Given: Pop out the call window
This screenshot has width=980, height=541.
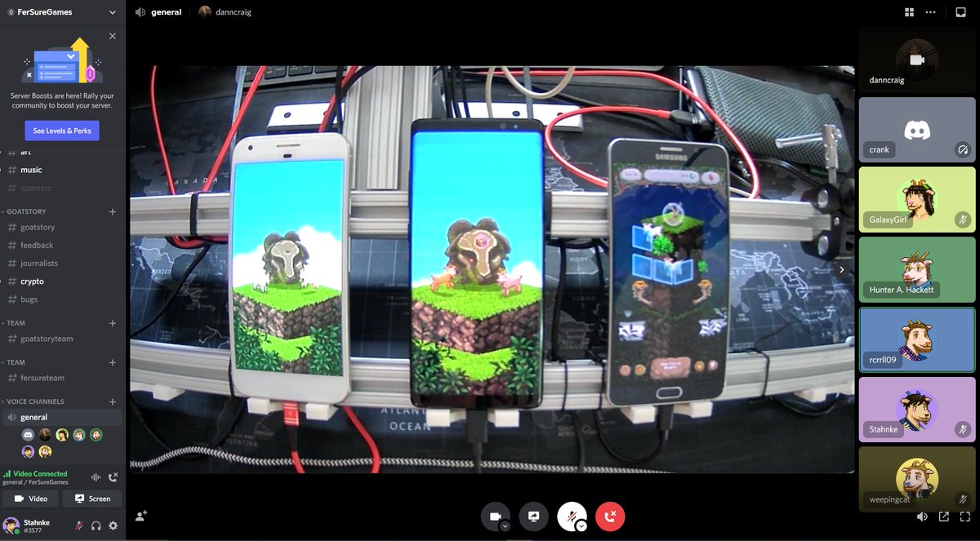Looking at the screenshot, I should 944,516.
